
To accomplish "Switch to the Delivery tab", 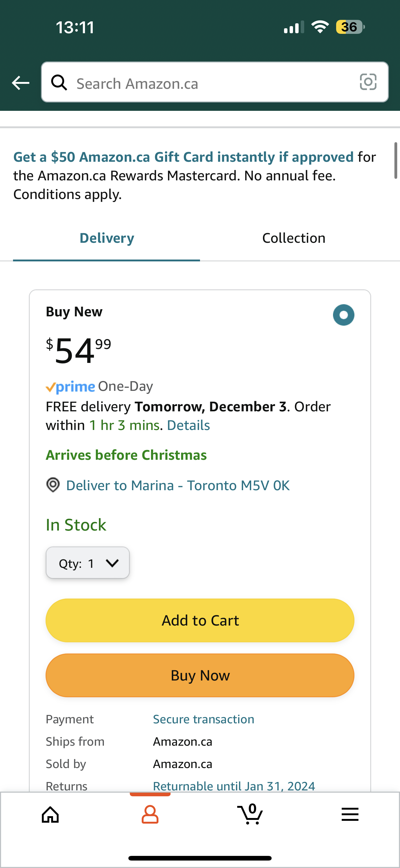I will pos(107,238).
